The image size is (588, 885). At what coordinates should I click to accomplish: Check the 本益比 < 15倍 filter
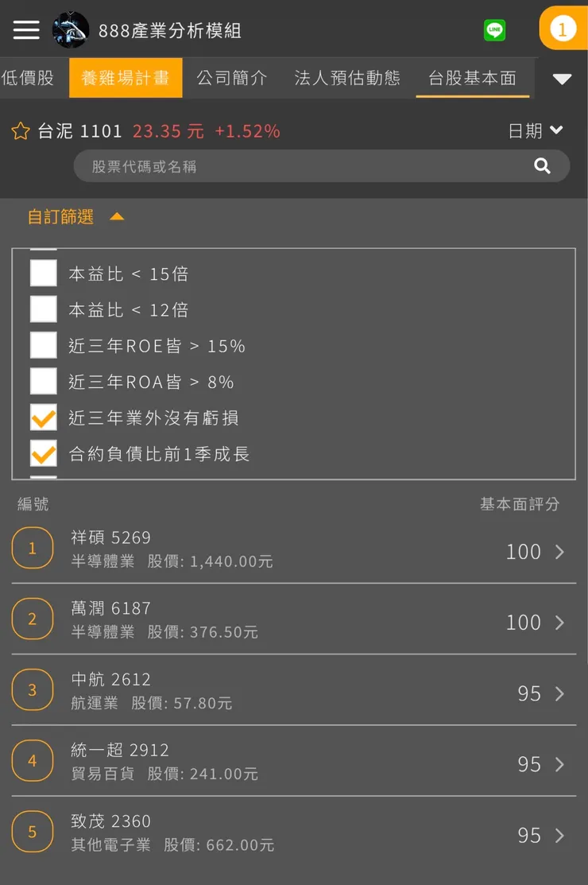pos(43,273)
